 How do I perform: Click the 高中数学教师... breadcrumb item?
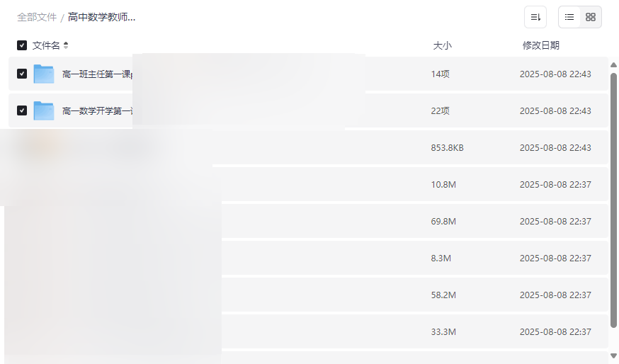pyautogui.click(x=101, y=17)
